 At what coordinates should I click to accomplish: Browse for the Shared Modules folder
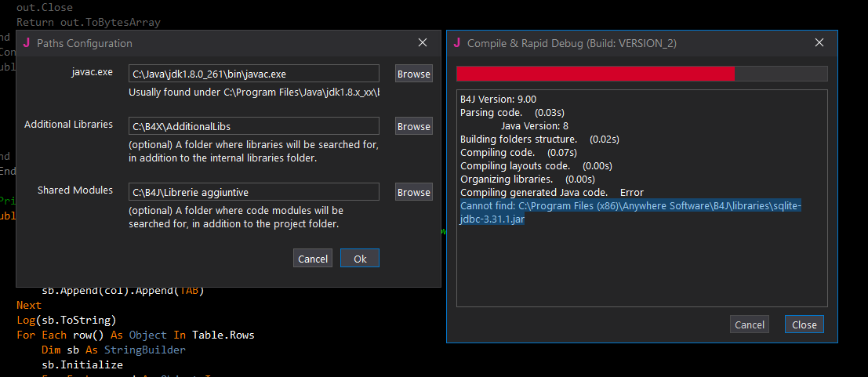413,192
